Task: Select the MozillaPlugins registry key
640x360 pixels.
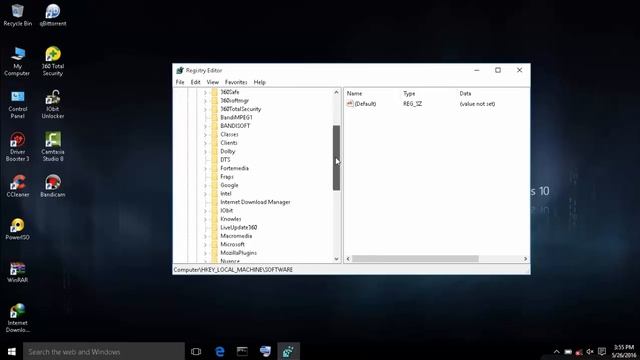Action: tap(238, 253)
